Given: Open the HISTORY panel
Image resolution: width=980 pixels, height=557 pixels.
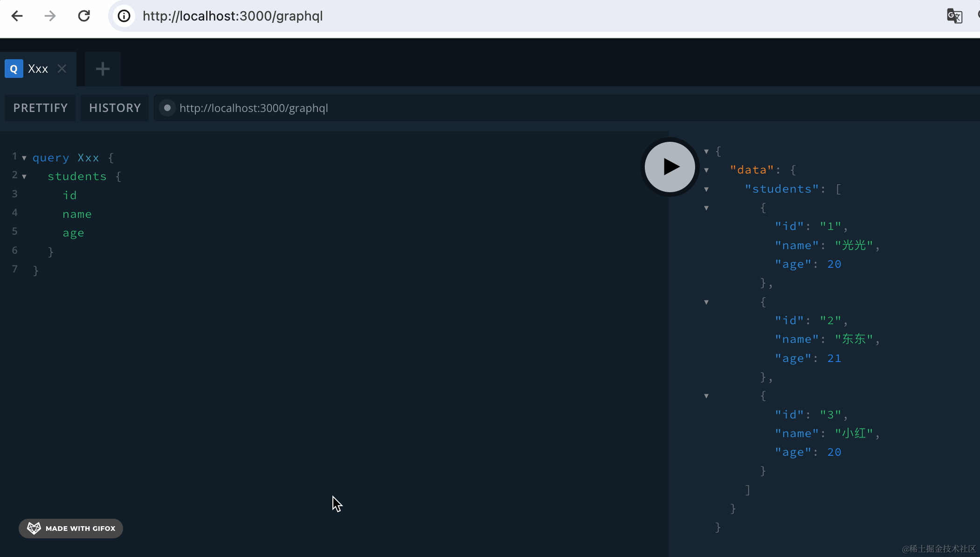Looking at the screenshot, I should click(x=115, y=108).
